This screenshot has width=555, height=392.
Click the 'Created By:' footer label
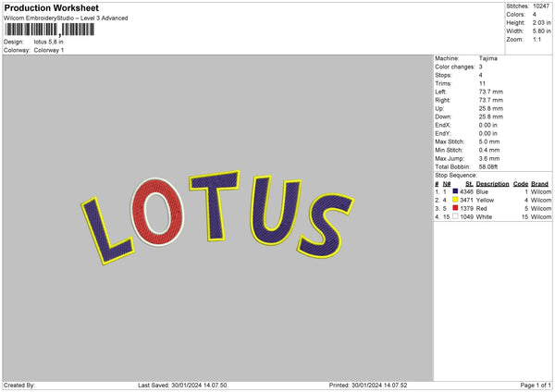(x=19, y=386)
